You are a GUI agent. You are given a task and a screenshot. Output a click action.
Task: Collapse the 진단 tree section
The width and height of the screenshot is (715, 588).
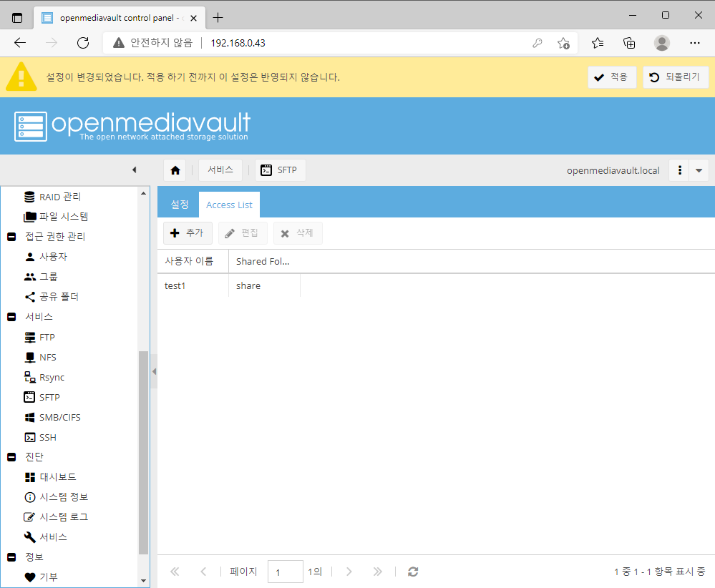coord(12,457)
